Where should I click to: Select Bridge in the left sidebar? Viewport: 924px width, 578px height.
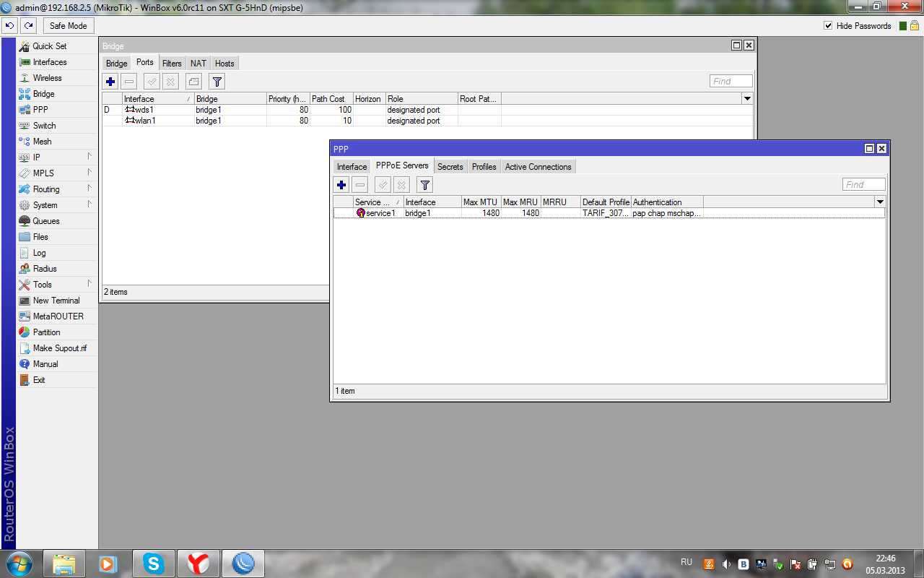point(56,94)
